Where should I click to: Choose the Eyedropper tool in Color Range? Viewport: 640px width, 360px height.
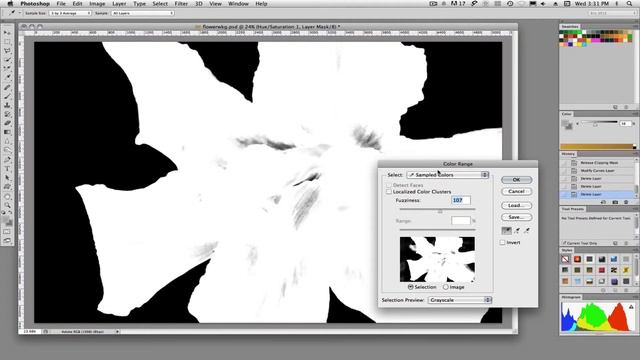[506, 231]
